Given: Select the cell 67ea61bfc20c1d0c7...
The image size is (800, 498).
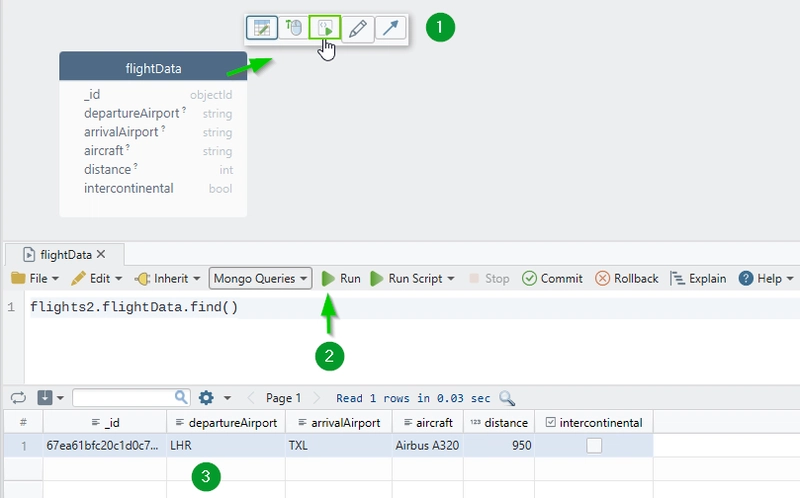Looking at the screenshot, I should [105, 445].
